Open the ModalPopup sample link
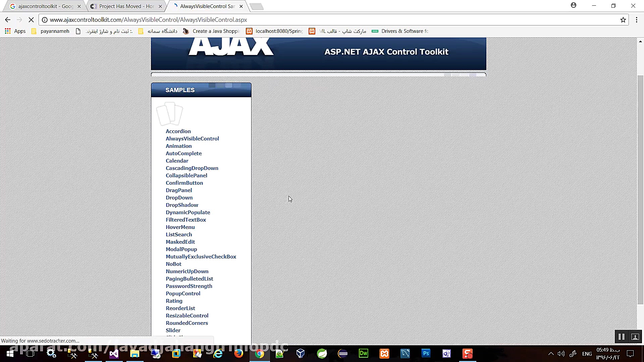The image size is (644, 362). point(181,249)
